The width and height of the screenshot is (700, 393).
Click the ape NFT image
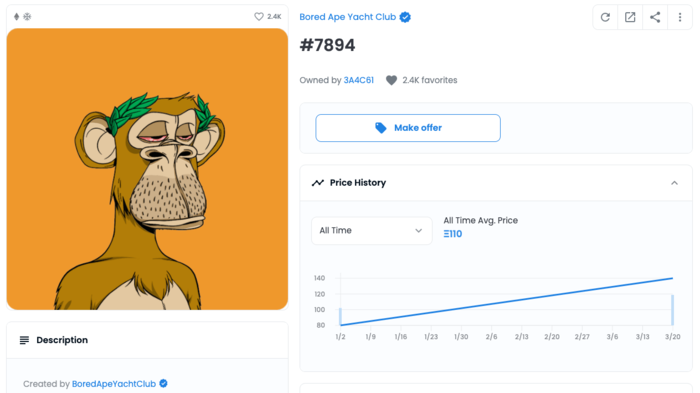click(x=147, y=169)
